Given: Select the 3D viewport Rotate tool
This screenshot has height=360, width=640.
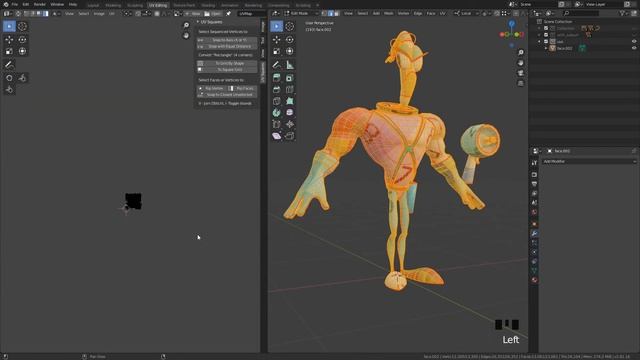Looking at the screenshot, I should [289, 40].
